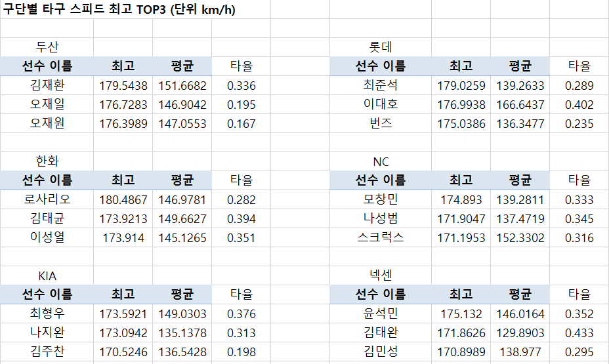Select player name cell 이성열
The width and height of the screenshot is (609, 364).
point(47,237)
